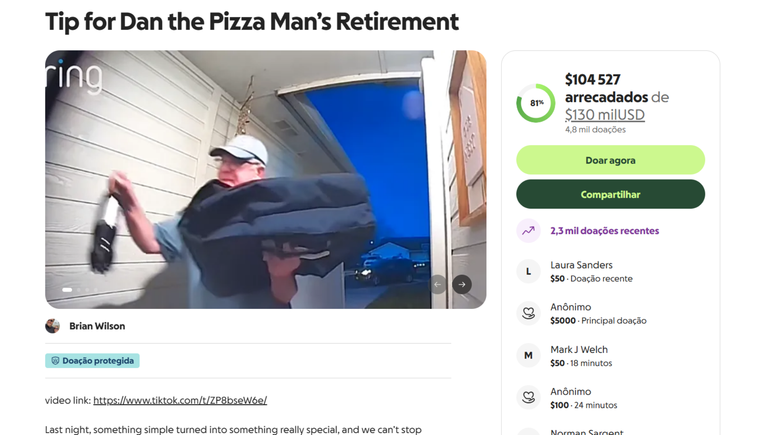Go to next carousel image arrow
The image size is (774, 435).
pos(461,284)
